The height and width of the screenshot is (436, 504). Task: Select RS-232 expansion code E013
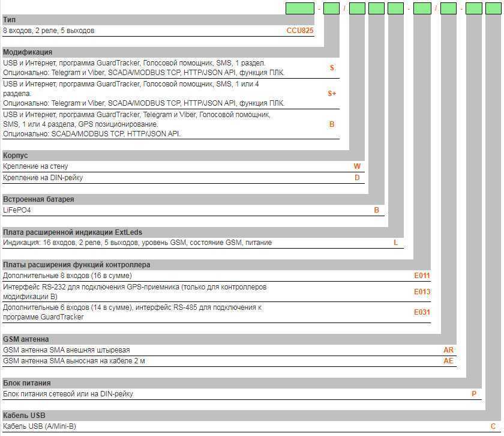(x=422, y=292)
